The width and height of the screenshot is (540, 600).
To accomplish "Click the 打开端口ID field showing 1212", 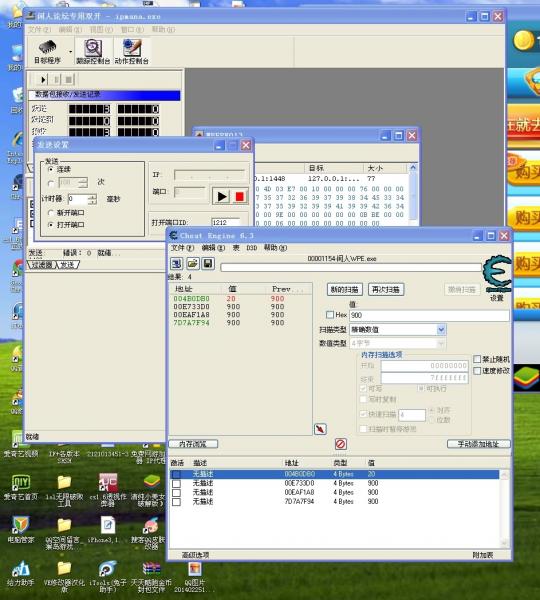I will [x=226, y=222].
